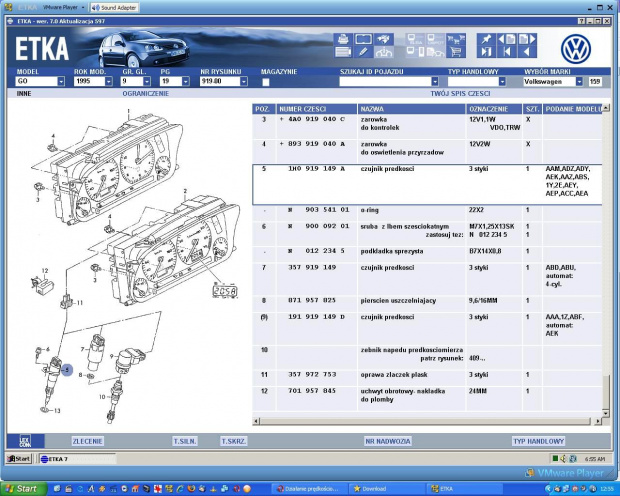Select row 357 972 753 oprawa zlaczek
Screen dimensions: 620x496
427,378
